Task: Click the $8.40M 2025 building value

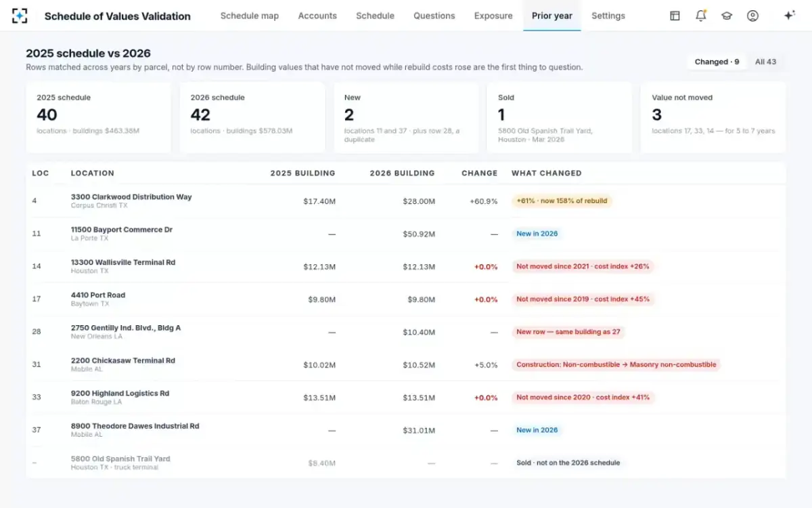Action: click(321, 463)
